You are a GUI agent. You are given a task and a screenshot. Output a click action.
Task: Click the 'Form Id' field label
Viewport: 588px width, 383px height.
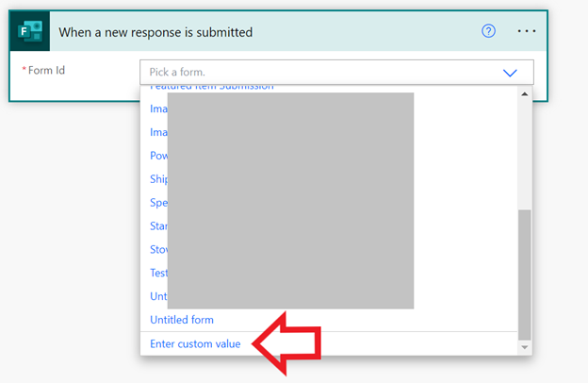[x=47, y=71]
